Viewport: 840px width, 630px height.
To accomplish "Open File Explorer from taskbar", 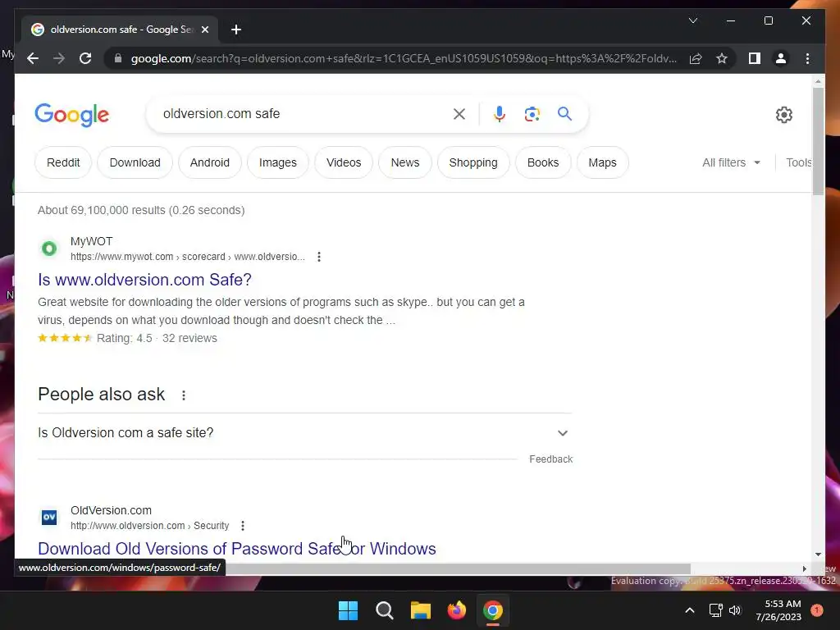I will 421,610.
